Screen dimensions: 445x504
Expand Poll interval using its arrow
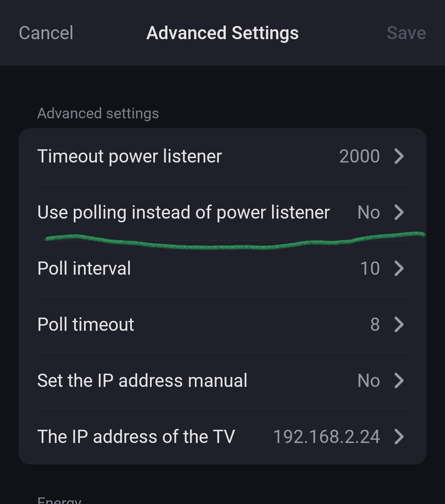pyautogui.click(x=399, y=268)
